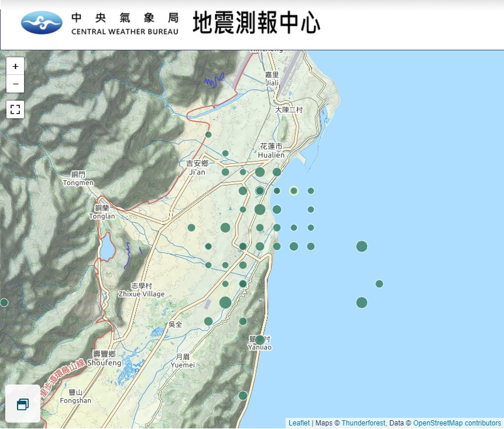The width and height of the screenshot is (504, 429).
Task: Click the Shoufeng township label
Action: [104, 358]
